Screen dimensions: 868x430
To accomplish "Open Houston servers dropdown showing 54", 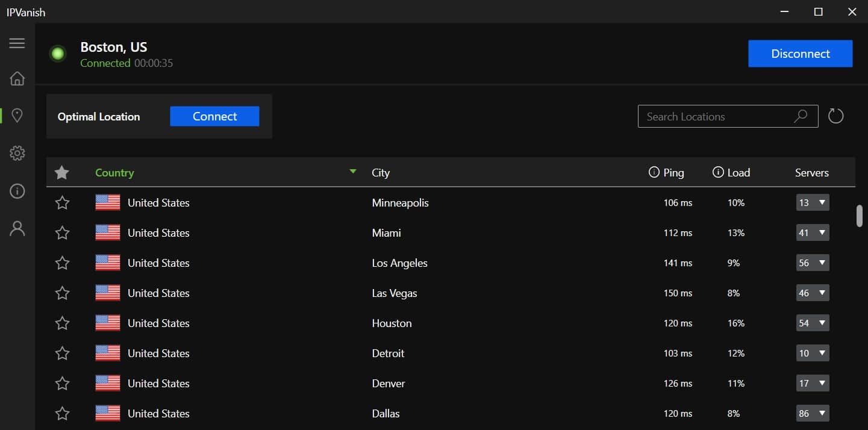I will click(x=813, y=323).
